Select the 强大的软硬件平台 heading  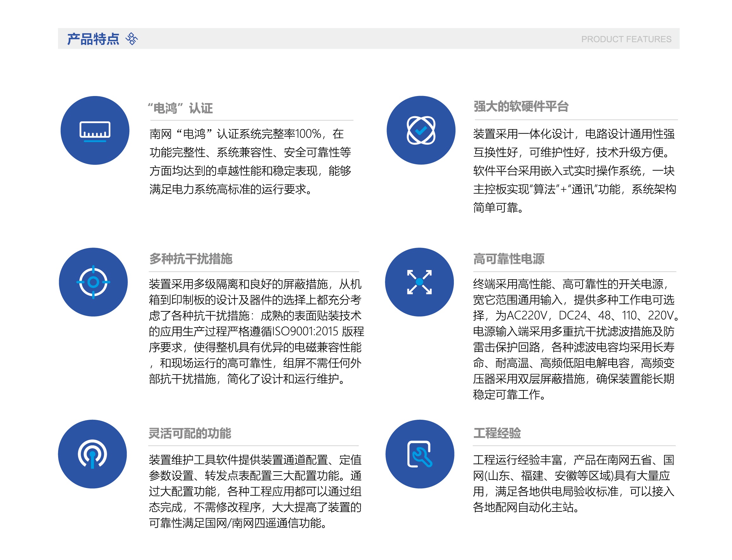click(521, 107)
